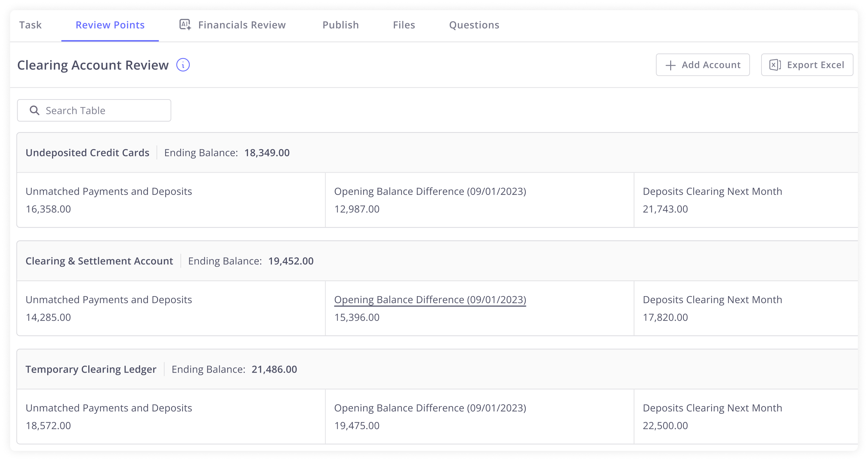The height and width of the screenshot is (461, 868).
Task: Open the underlined Opening Balance Difference link
Action: (x=430, y=299)
